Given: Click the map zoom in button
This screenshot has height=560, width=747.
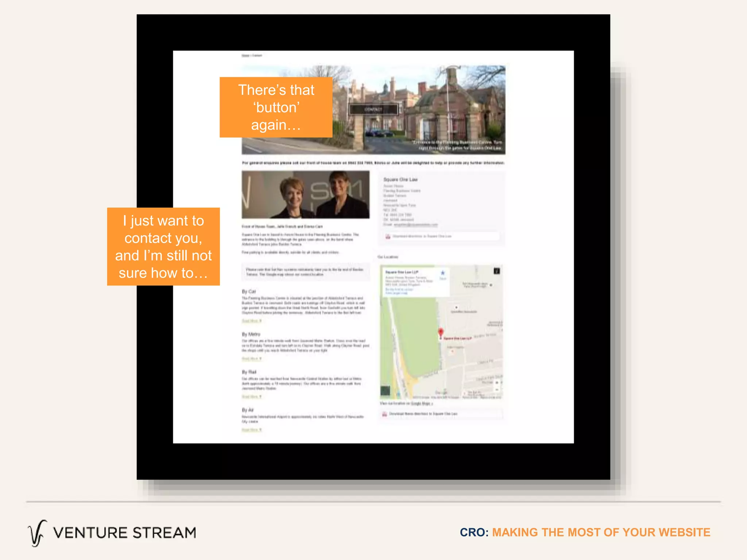Looking at the screenshot, I should (497, 383).
